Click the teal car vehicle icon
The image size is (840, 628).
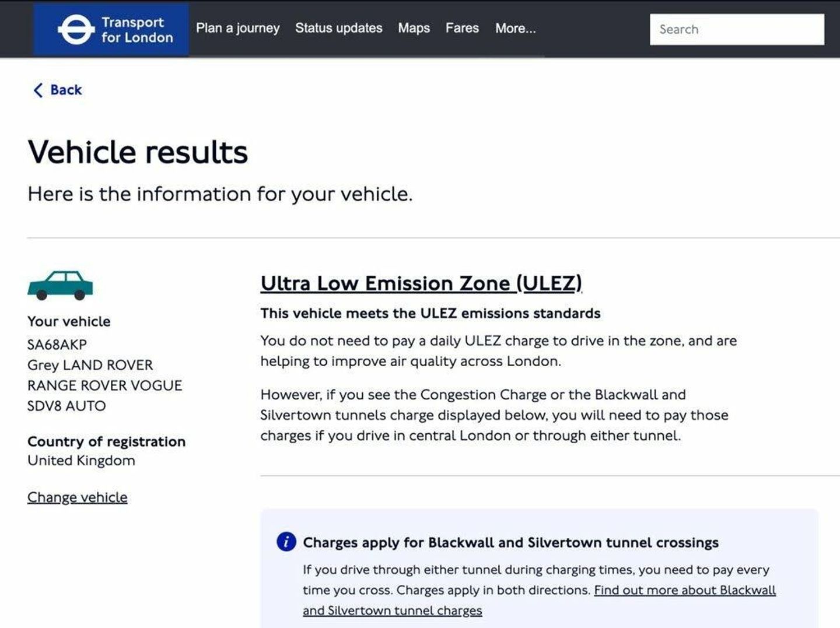pyautogui.click(x=60, y=285)
